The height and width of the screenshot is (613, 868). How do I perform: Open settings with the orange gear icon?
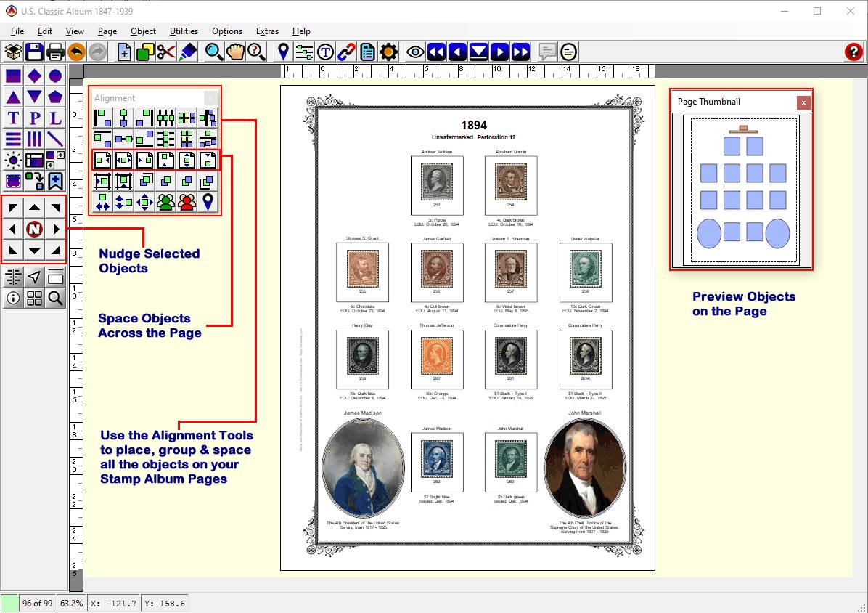(388, 52)
